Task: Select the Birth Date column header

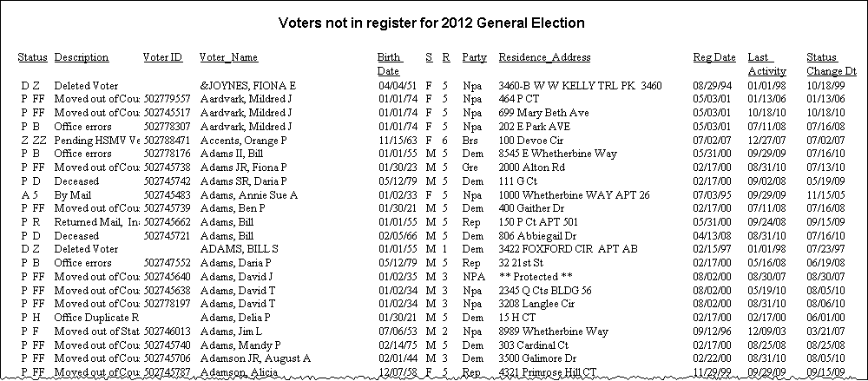Action: tap(389, 63)
